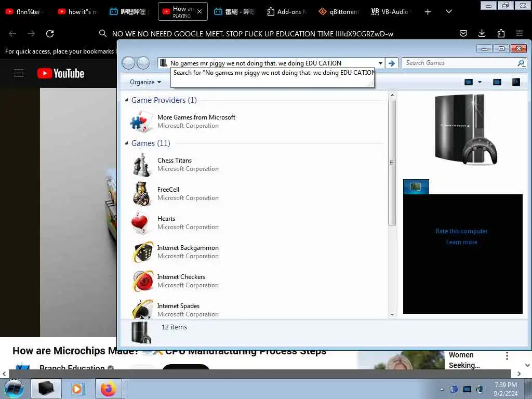
Task: Open Internet Backgammon dice icon
Action: click(143, 252)
